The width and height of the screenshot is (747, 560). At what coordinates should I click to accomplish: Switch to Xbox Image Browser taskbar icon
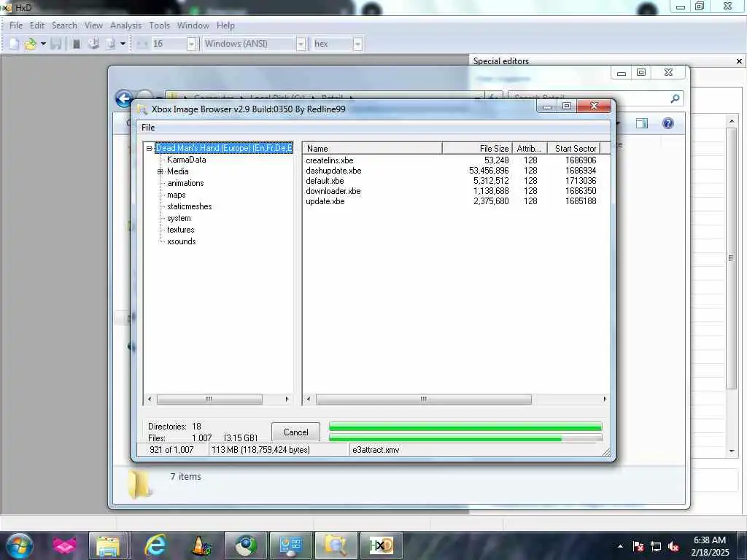336,545
